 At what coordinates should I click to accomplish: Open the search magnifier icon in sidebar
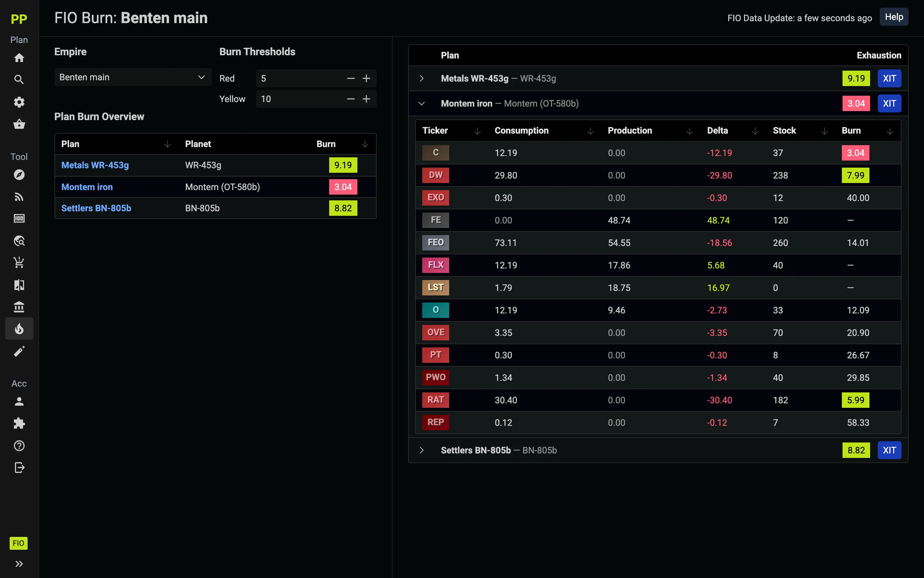pyautogui.click(x=19, y=80)
